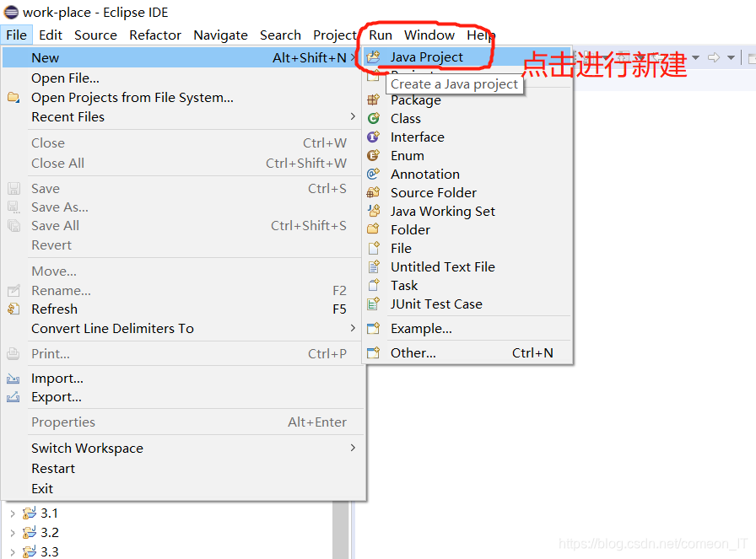The image size is (756, 559).
Task: Click the Java Project icon in New submenu
Action: [x=373, y=57]
